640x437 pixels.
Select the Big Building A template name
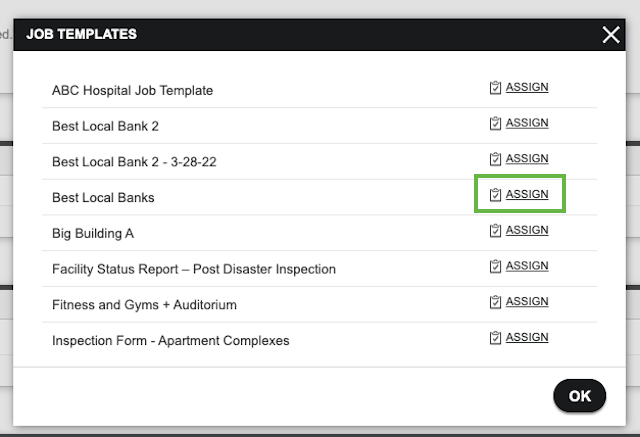(x=93, y=233)
